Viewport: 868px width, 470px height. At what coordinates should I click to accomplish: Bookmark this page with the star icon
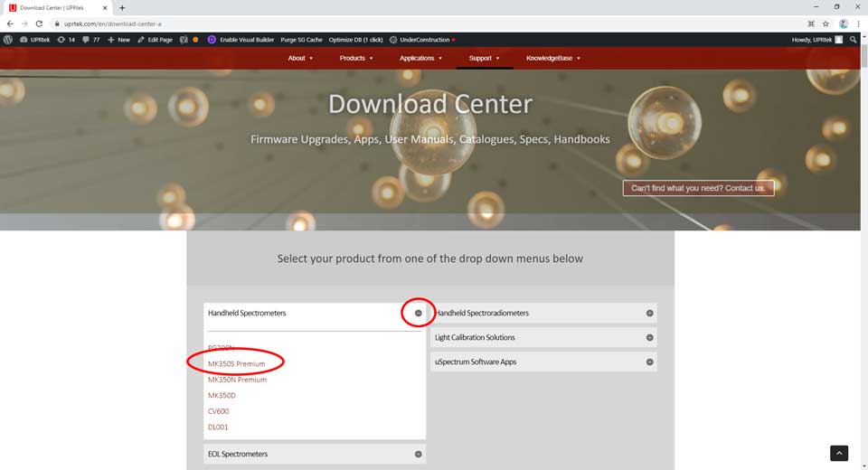826,23
